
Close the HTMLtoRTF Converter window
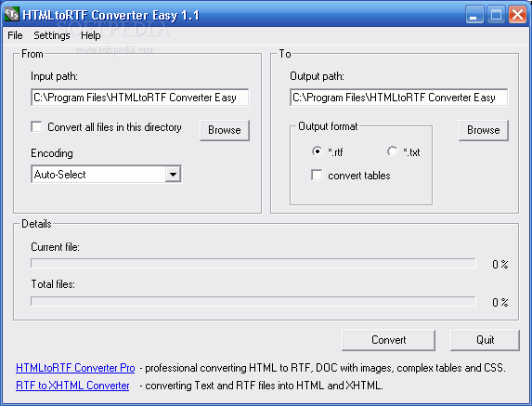click(x=517, y=15)
